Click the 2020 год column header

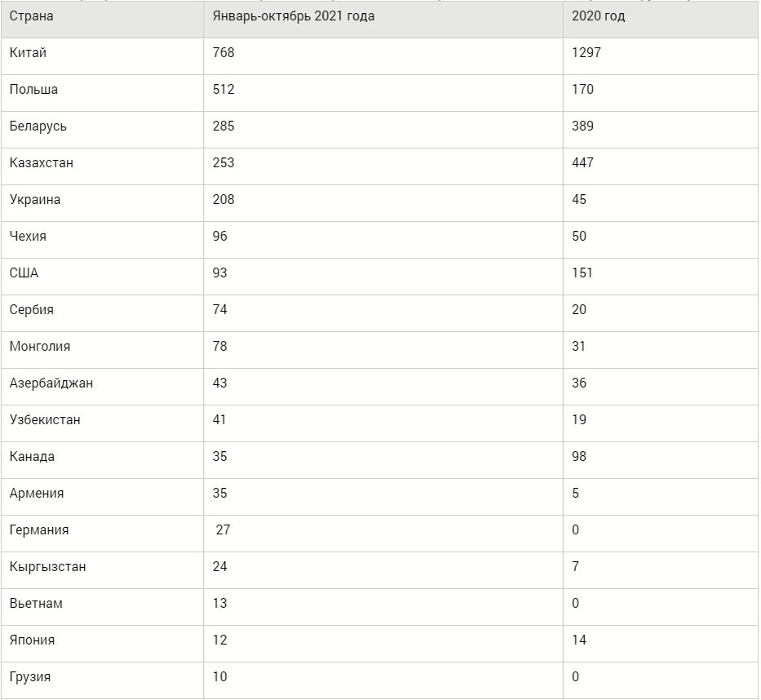pos(598,16)
